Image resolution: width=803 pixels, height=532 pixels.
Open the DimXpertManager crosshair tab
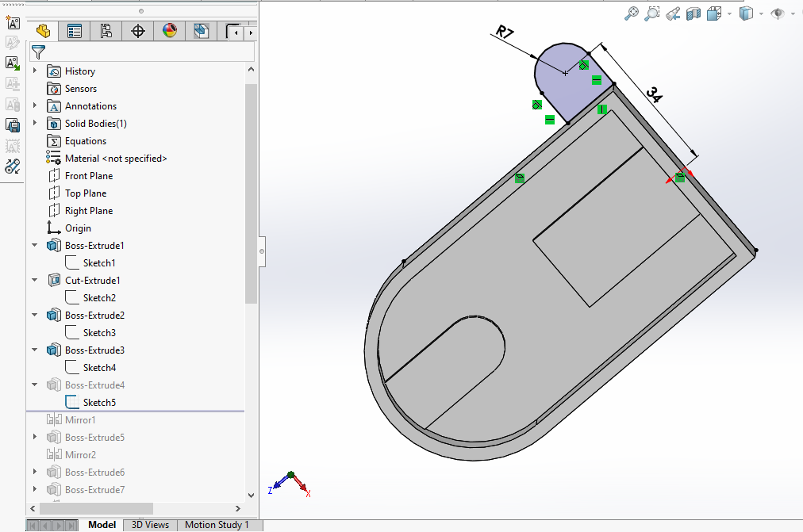tap(138, 32)
